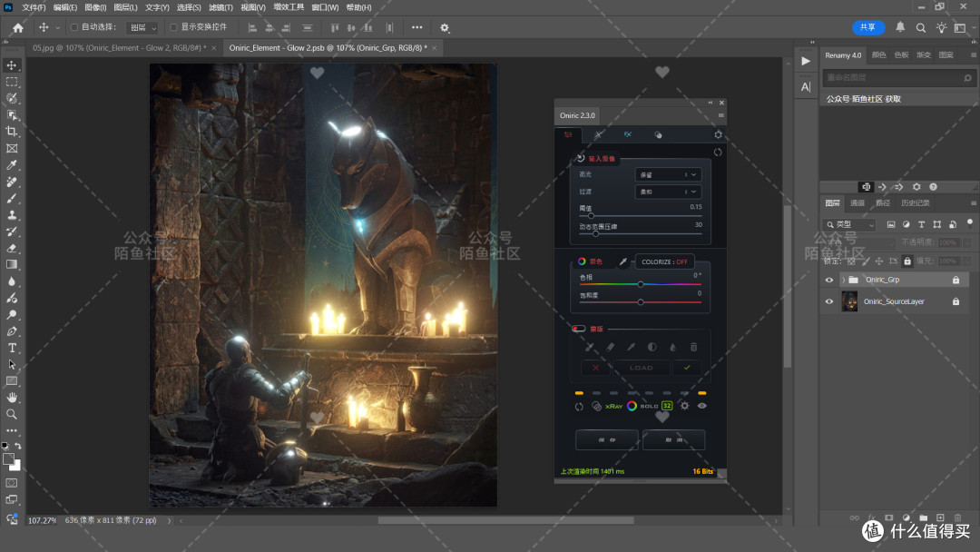
Task: Select the Hand tool
Action: tap(12, 397)
